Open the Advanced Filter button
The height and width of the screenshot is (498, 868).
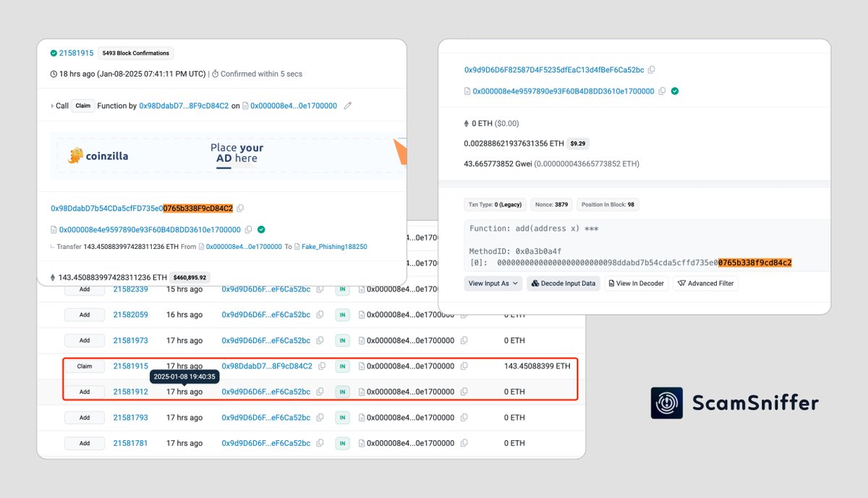click(x=705, y=283)
